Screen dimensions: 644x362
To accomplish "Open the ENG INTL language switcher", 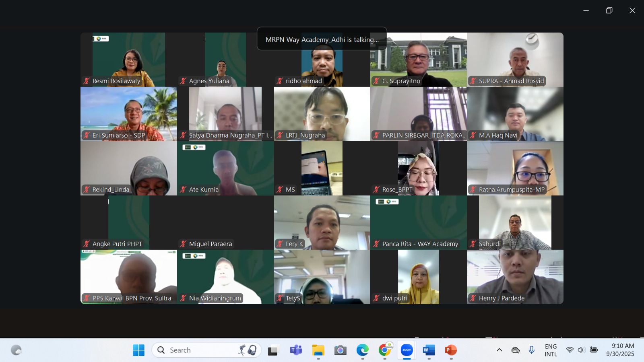I will click(551, 350).
